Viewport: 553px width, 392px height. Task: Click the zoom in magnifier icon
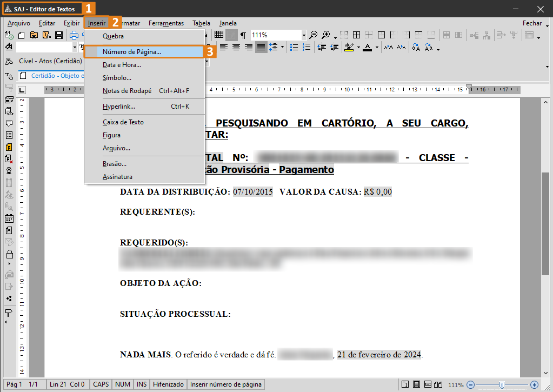click(326, 35)
